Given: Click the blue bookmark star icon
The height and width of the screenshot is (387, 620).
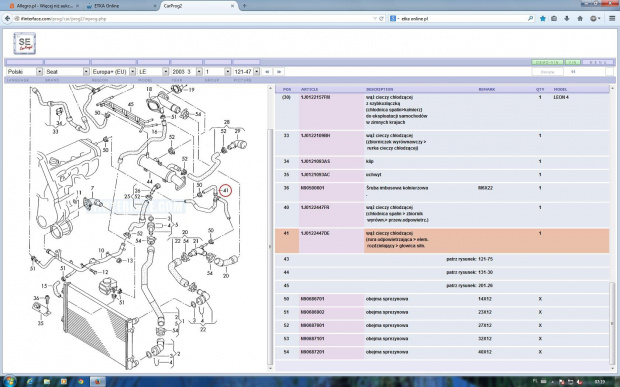Looking at the screenshot, I should pos(543,19).
